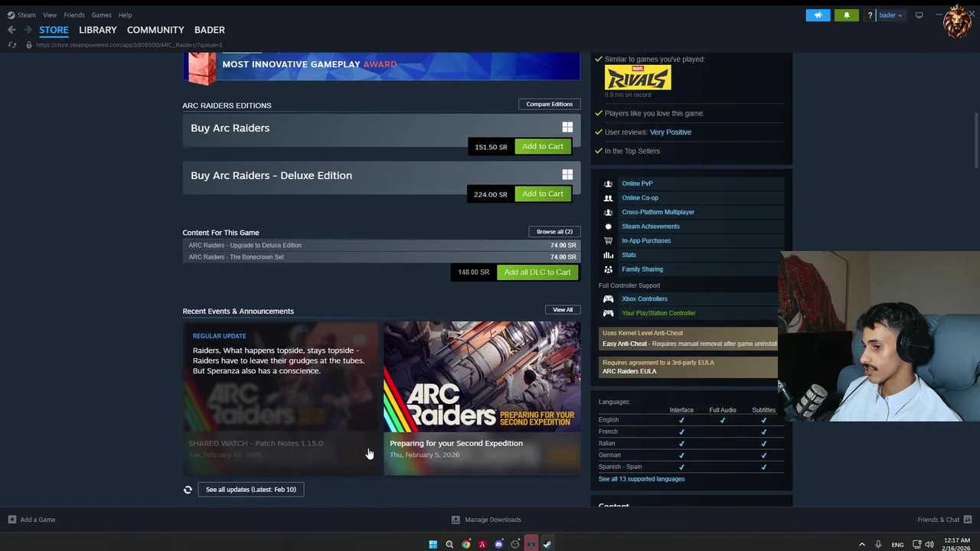Click the Steam forward navigation arrow
The image size is (980, 551).
click(x=28, y=30)
